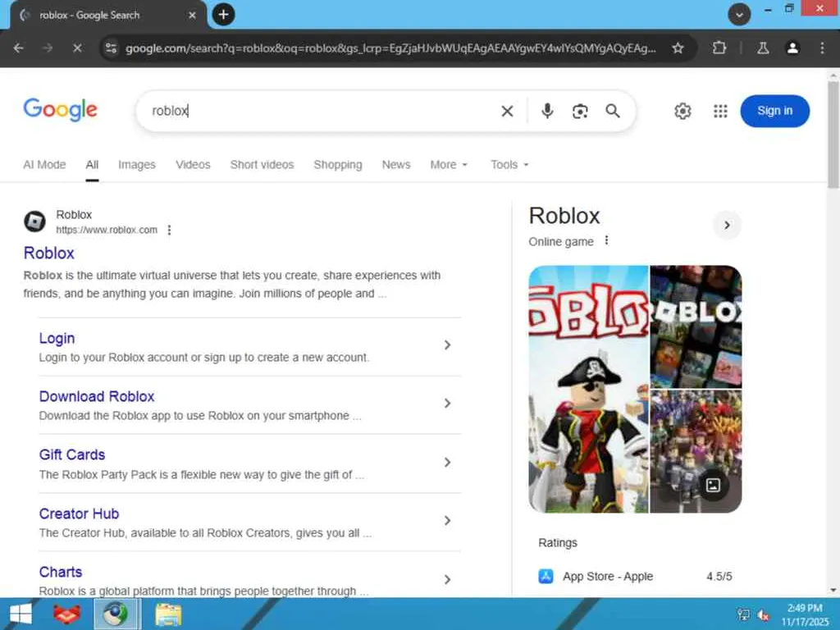Open a new tab with plus button
The height and width of the screenshot is (630, 840).
pos(223,15)
